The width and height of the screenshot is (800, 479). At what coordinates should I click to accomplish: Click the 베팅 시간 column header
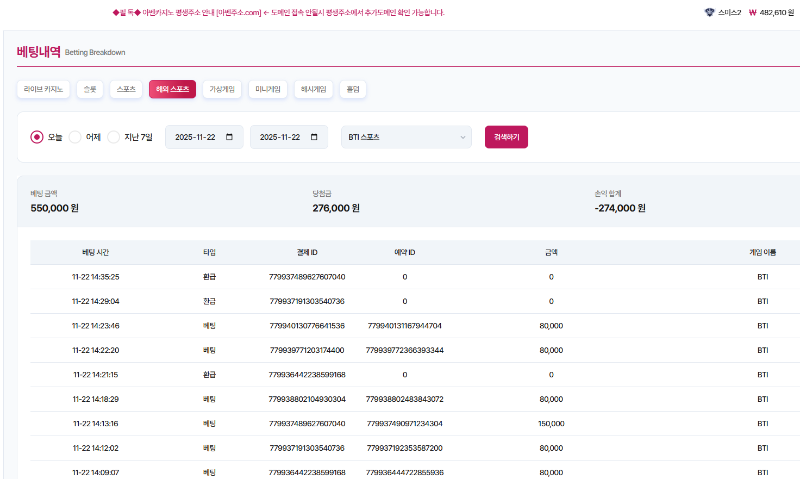point(96,253)
